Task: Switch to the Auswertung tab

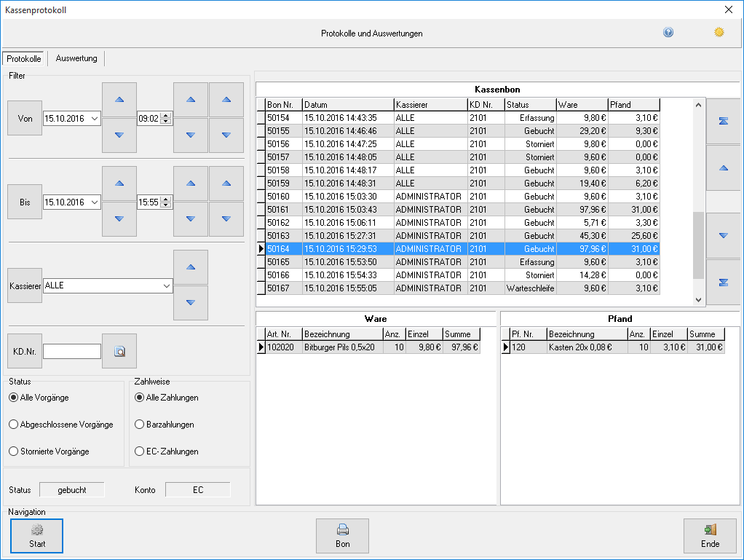Action: 76,58
